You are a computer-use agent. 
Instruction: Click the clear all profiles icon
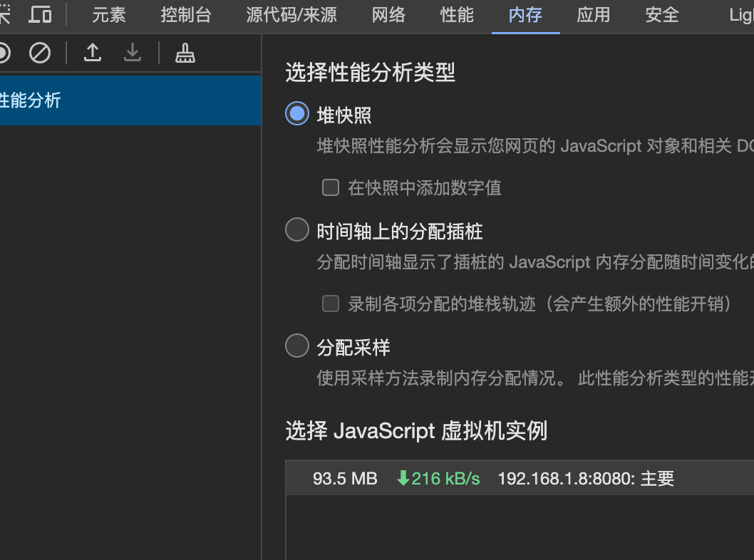point(39,53)
